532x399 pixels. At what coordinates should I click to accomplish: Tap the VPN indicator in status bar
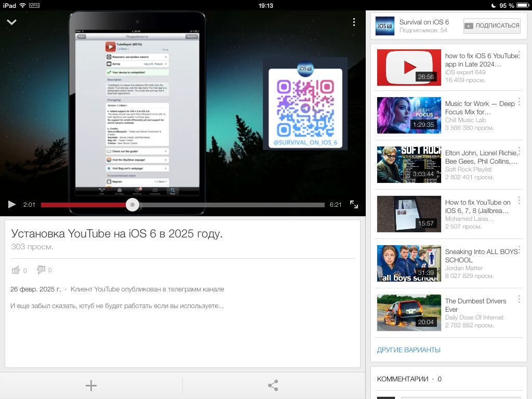coord(34,5)
